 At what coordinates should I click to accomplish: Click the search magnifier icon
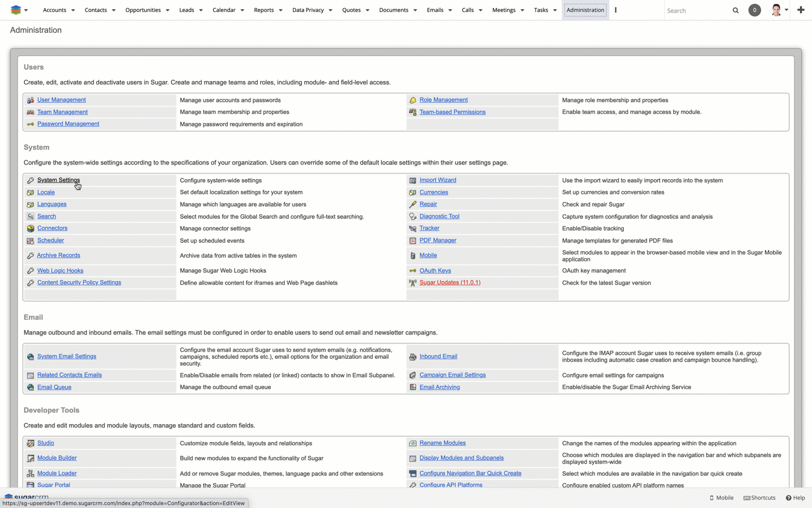coord(736,10)
